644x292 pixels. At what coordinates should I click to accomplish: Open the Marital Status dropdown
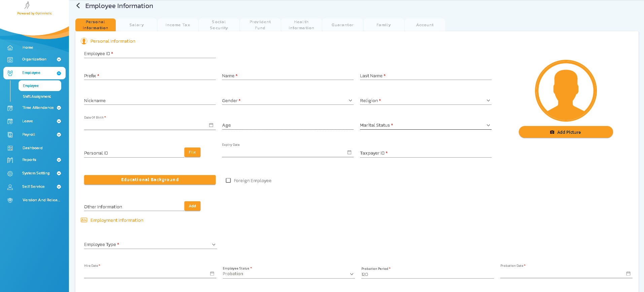(488, 125)
